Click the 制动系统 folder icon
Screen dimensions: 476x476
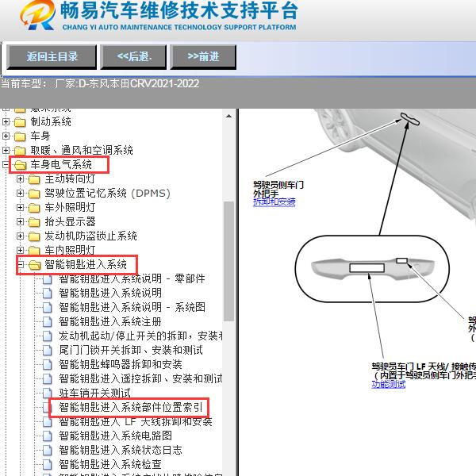pyautogui.click(x=20, y=122)
